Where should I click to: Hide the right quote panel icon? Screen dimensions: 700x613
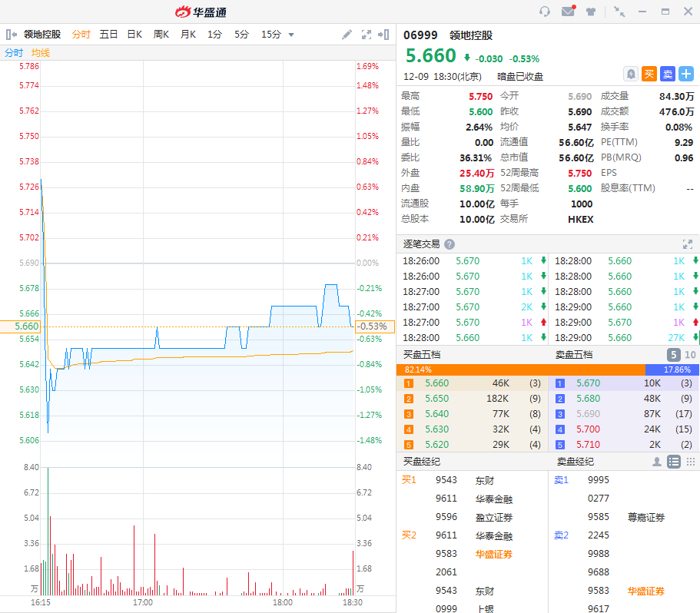(x=383, y=35)
